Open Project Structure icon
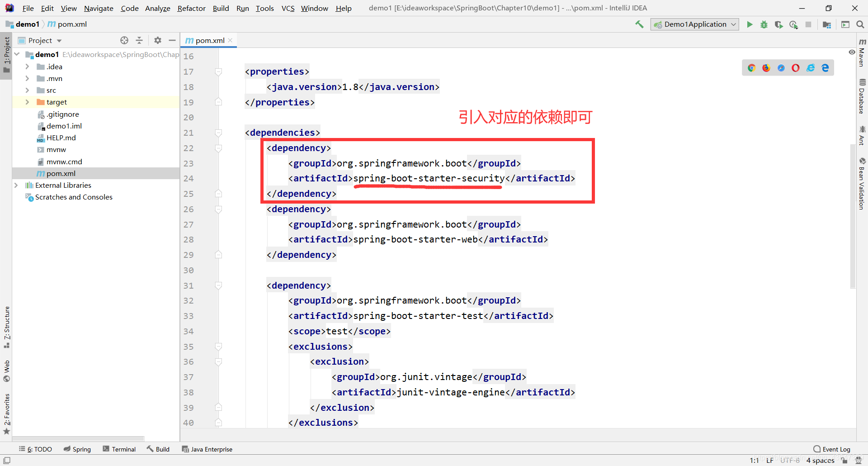Viewport: 868px width, 466px height. click(x=827, y=24)
